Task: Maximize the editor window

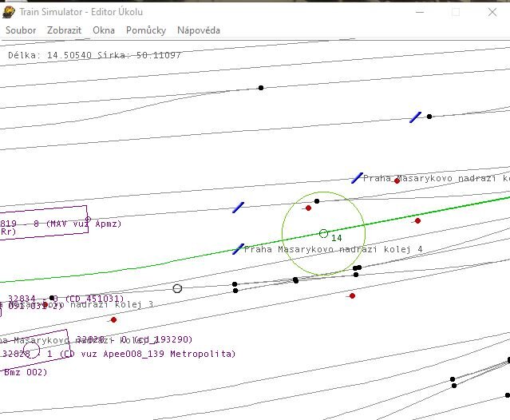Action: coord(456,11)
